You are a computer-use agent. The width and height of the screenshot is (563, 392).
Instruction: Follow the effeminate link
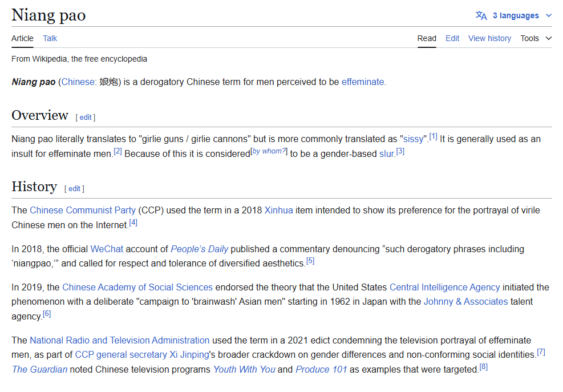(363, 82)
